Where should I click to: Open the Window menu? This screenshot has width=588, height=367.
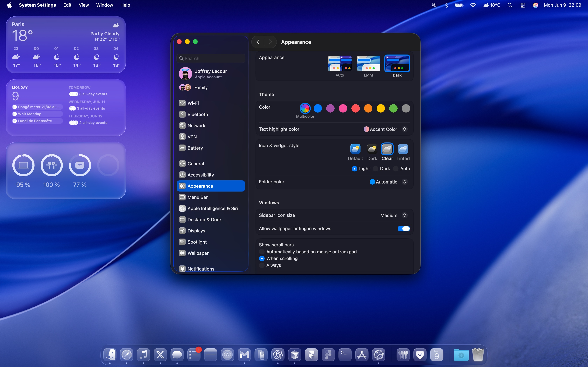pyautogui.click(x=104, y=5)
